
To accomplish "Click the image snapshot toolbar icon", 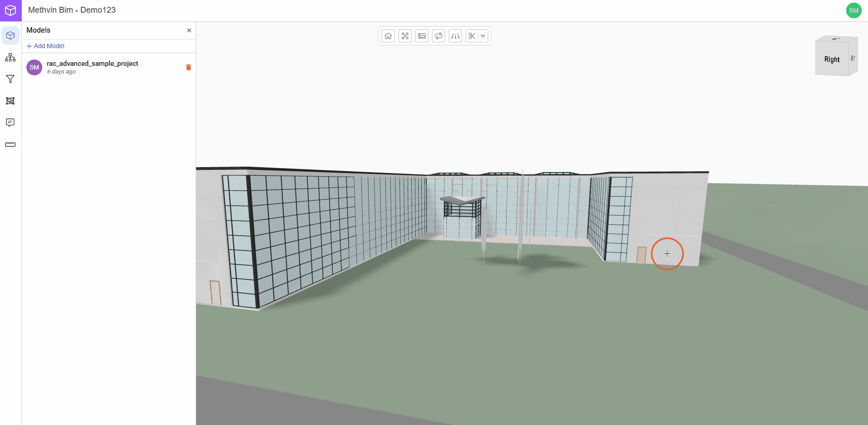I will coord(422,36).
